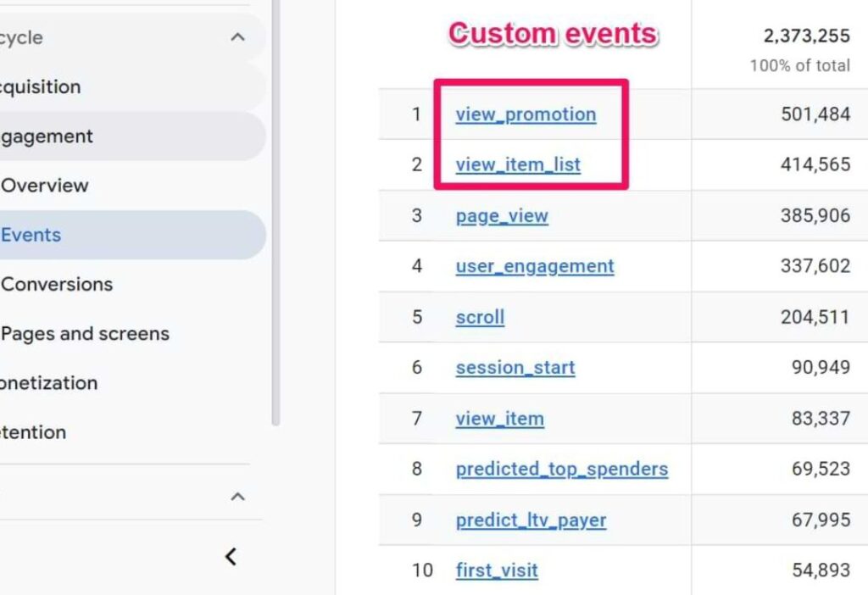Collapse the navigation panel with the left arrow

230,557
